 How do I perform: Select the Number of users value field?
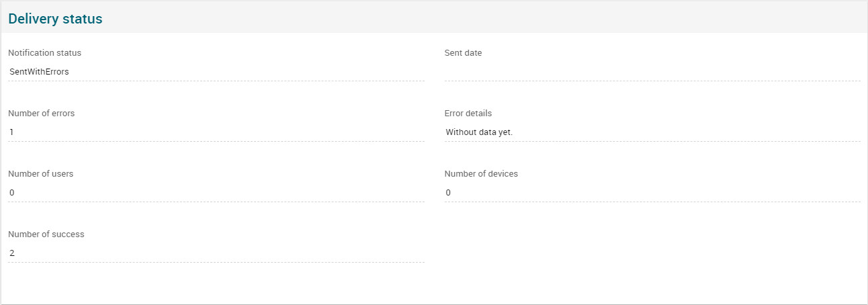click(215, 192)
